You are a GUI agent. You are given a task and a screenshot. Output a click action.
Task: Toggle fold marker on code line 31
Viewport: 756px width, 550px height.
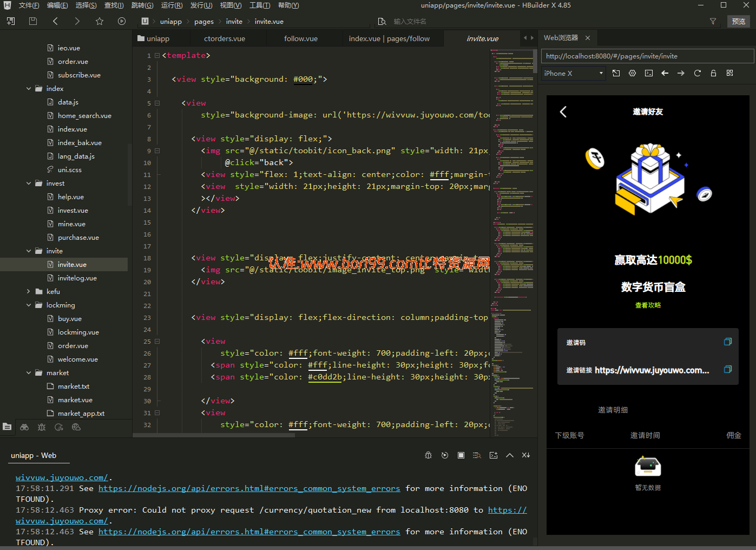point(157,413)
